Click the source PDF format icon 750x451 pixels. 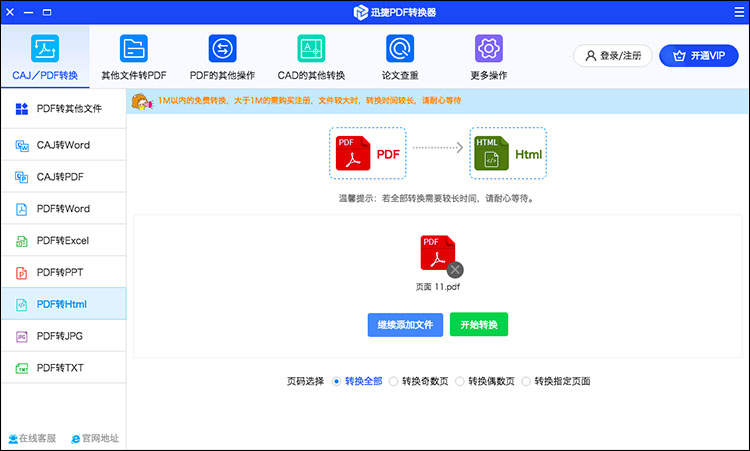click(353, 153)
